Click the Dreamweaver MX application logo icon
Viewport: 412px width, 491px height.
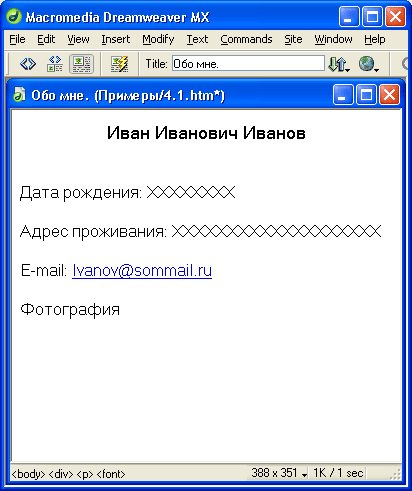coord(14,16)
